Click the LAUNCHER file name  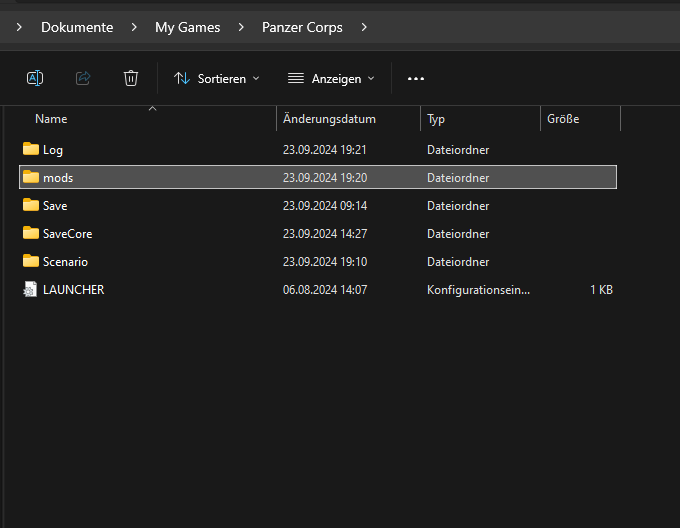(74, 290)
